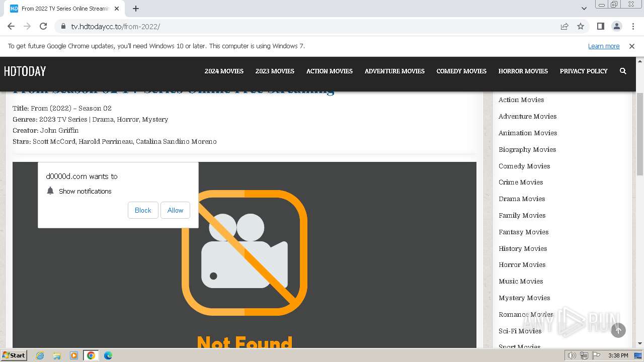
Task: Click the 3:38 PM clock
Action: click(618, 355)
